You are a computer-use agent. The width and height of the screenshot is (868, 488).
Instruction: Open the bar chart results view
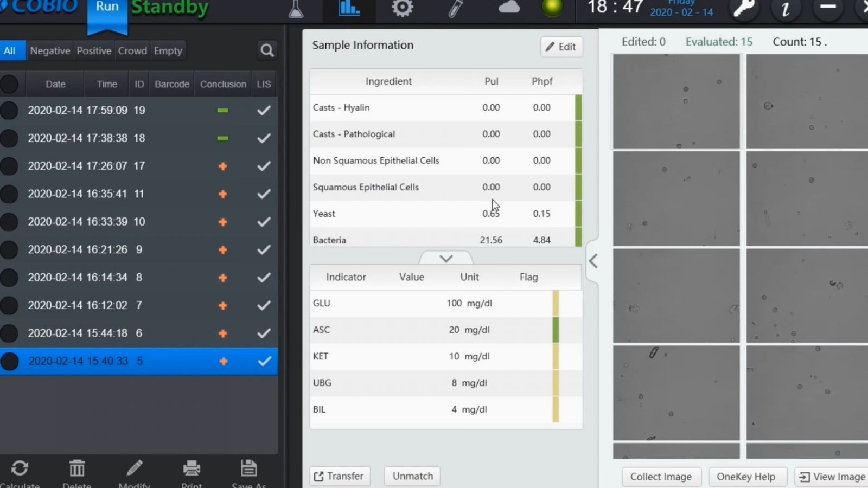tap(349, 8)
